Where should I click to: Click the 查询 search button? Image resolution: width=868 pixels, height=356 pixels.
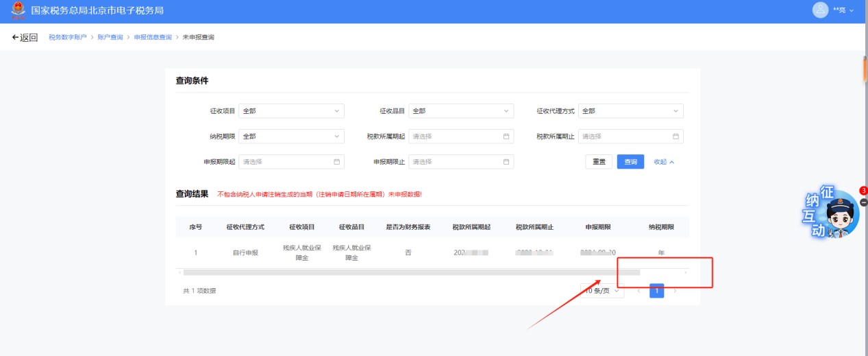(630, 162)
